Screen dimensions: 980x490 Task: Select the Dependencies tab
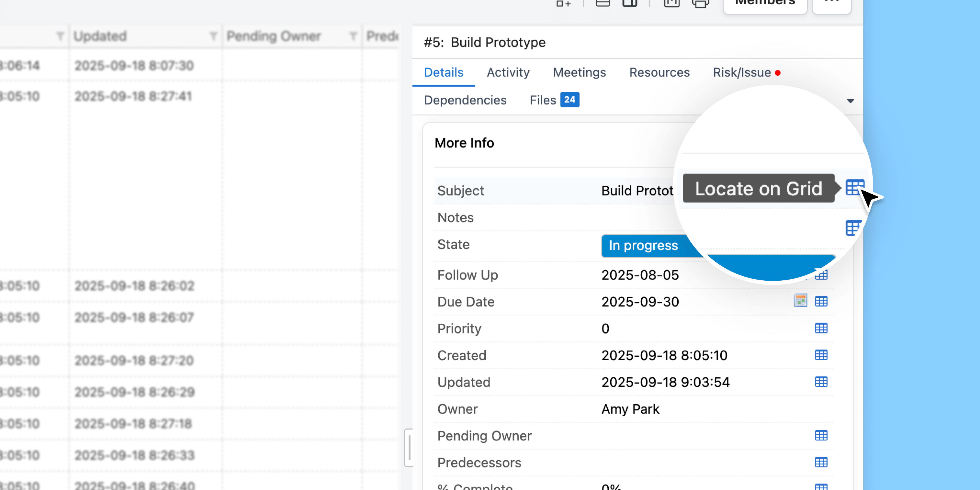465,100
